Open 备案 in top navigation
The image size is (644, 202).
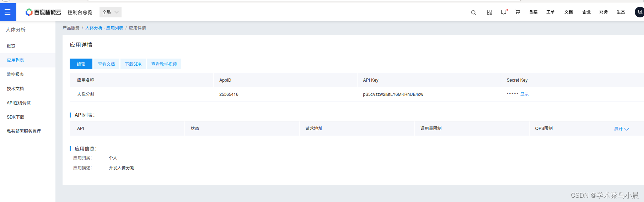[533, 12]
